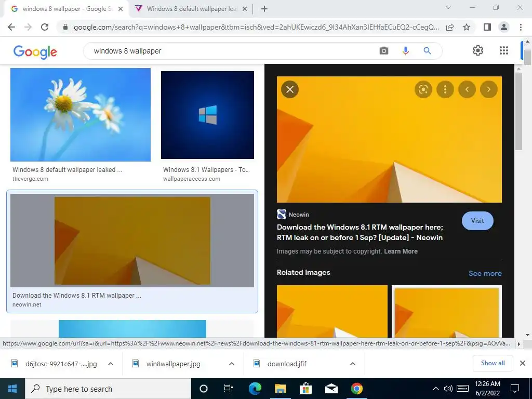The height and width of the screenshot is (399, 532).
Task: Click the preview panel scrollbar
Action: pyautogui.click(x=518, y=112)
